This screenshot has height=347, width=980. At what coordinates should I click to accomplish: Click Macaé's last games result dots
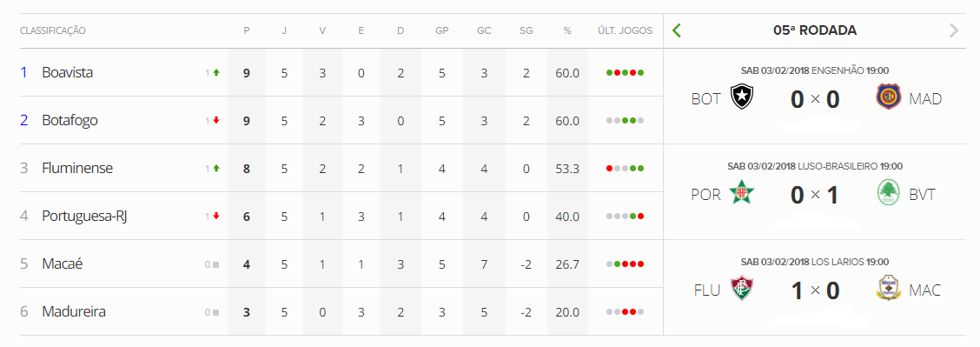coord(625,264)
